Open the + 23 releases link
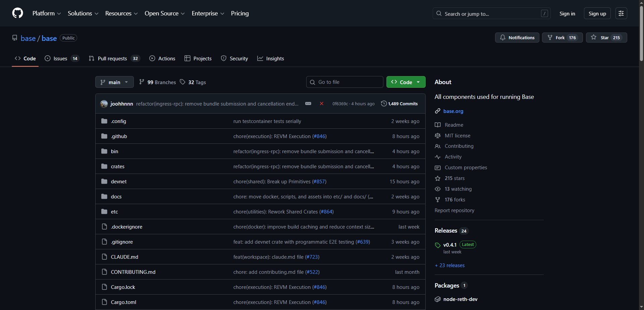This screenshot has height=310, width=644. pyautogui.click(x=450, y=265)
